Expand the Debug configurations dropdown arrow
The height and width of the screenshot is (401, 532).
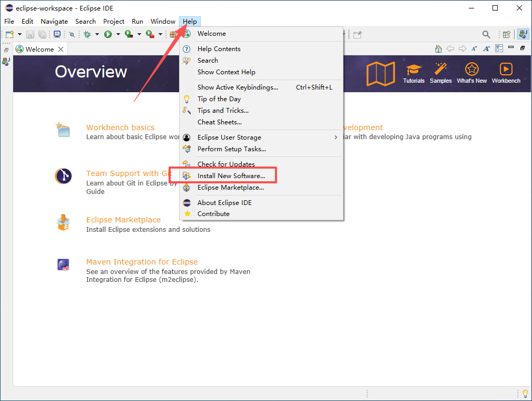tap(97, 34)
